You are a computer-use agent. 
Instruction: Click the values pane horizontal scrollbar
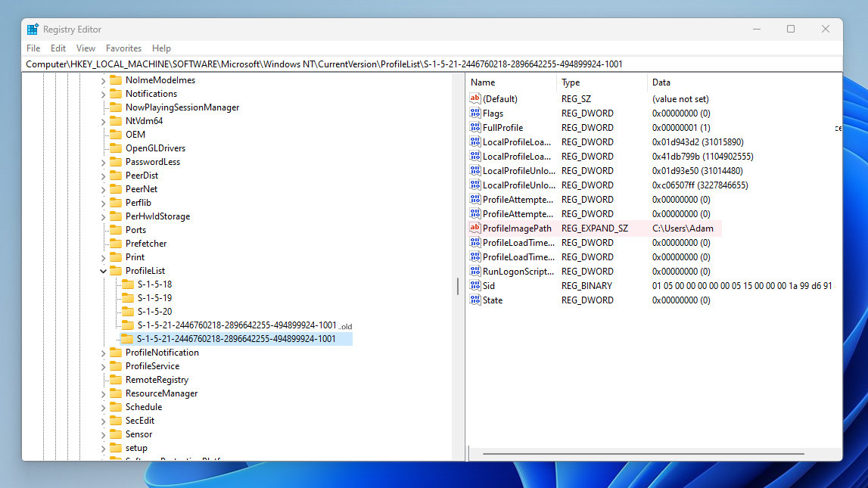[643, 454]
